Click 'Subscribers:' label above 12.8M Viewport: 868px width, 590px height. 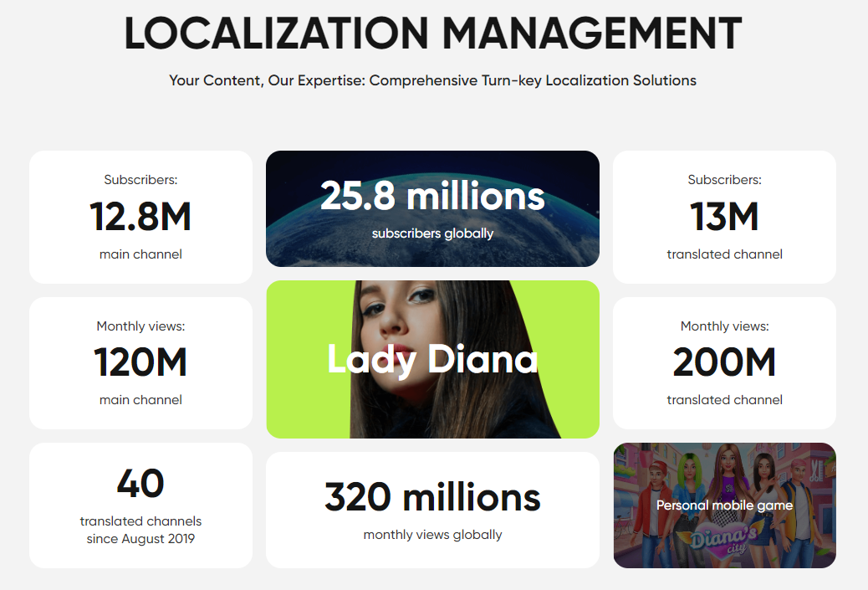(140, 179)
